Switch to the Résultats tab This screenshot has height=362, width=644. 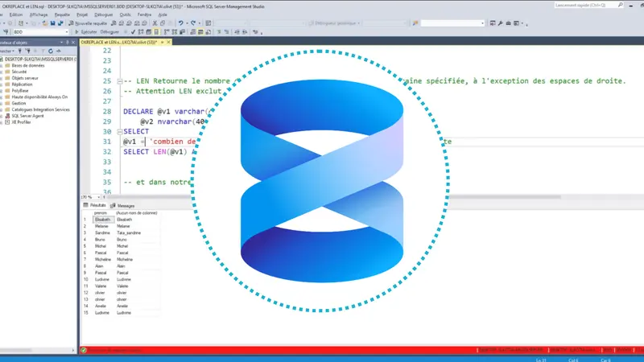[x=94, y=205]
